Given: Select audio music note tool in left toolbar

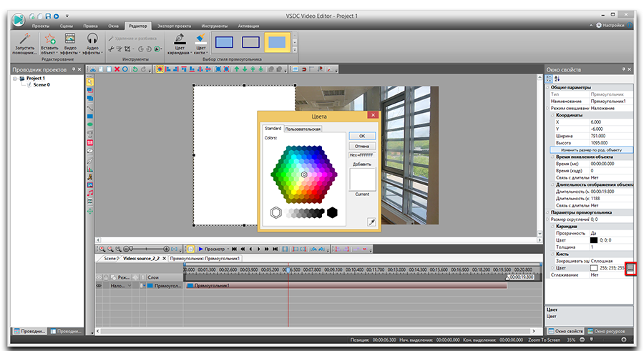Looking at the screenshot, I should tap(90, 193).
